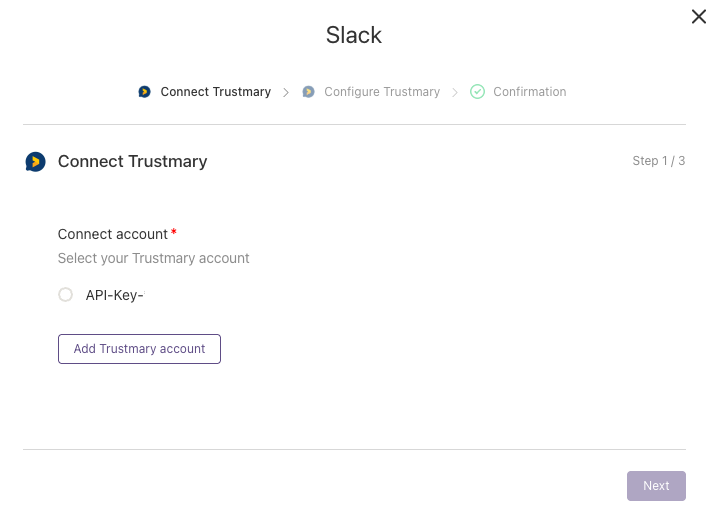Image resolution: width=718 pixels, height=523 pixels.
Task: Open the Configure Trustmary step tab
Action: [382, 92]
